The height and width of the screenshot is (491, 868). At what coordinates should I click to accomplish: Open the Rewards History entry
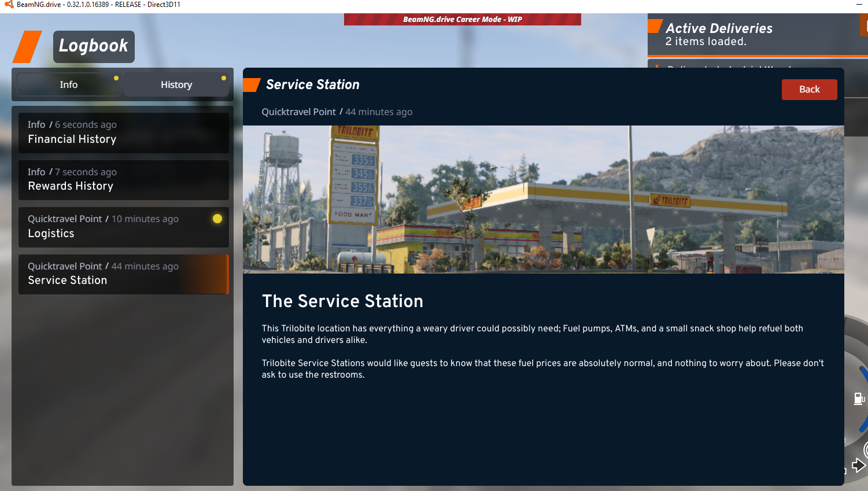(124, 180)
